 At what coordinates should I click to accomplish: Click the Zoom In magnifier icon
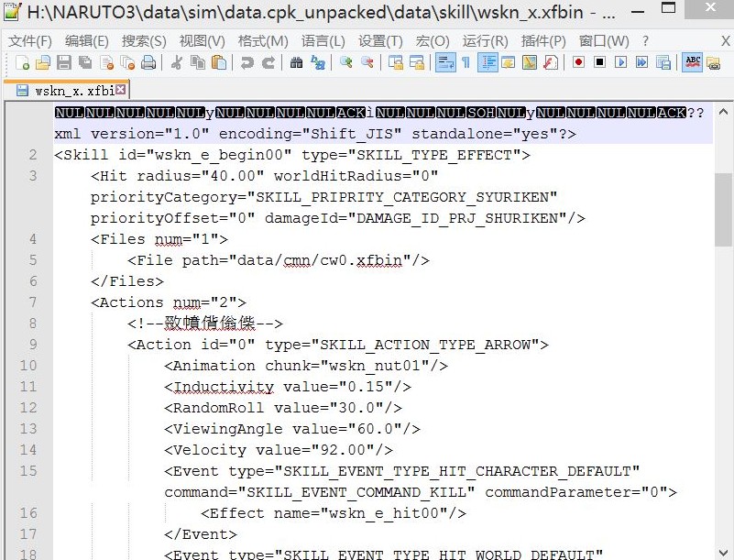tap(346, 62)
